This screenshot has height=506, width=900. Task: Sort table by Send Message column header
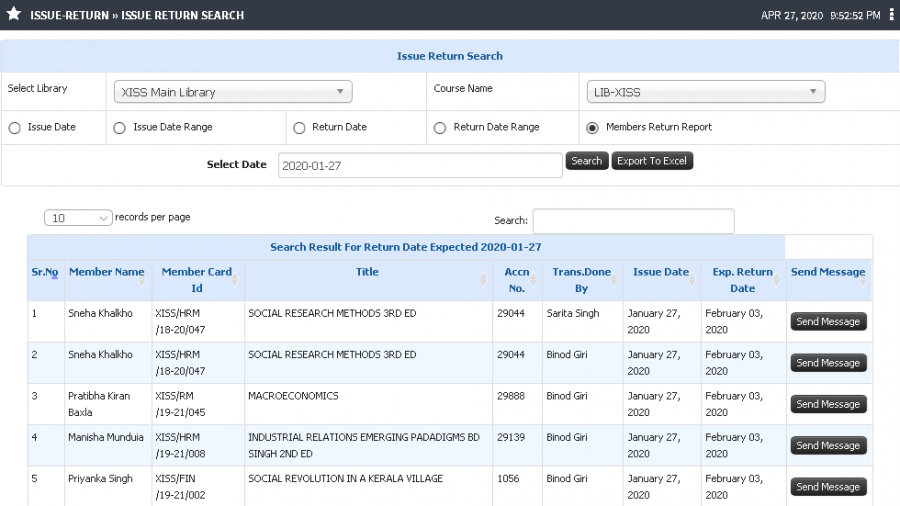coord(828,280)
